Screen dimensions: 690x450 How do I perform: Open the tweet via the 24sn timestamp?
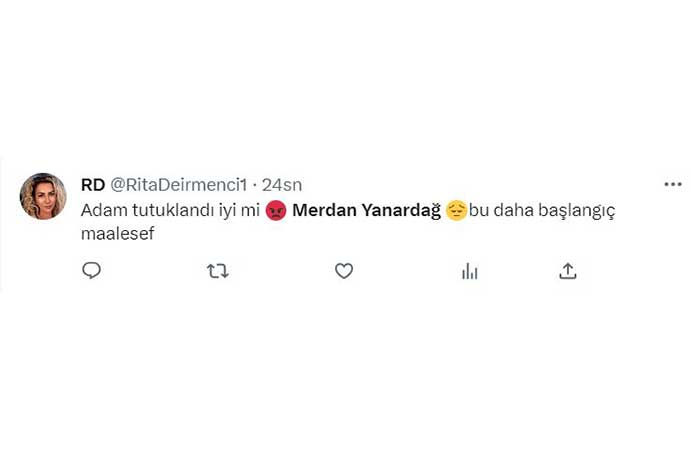tap(281, 185)
